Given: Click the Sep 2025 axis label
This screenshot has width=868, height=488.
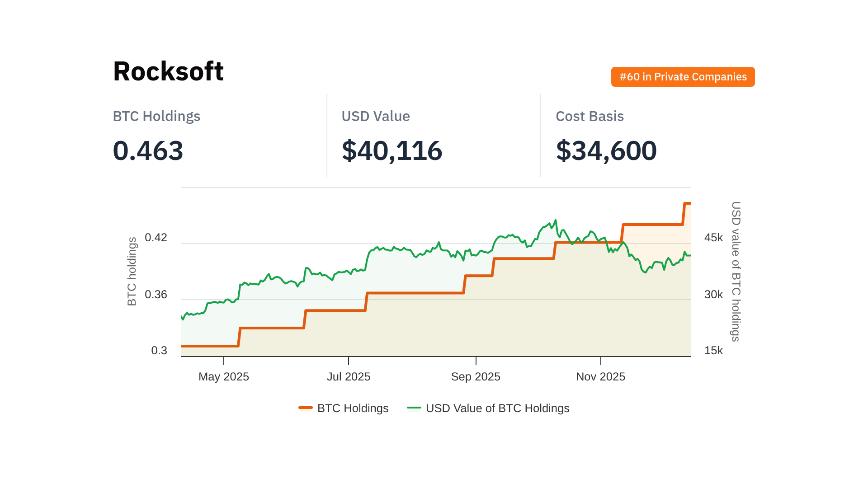Looking at the screenshot, I should click(x=476, y=376).
